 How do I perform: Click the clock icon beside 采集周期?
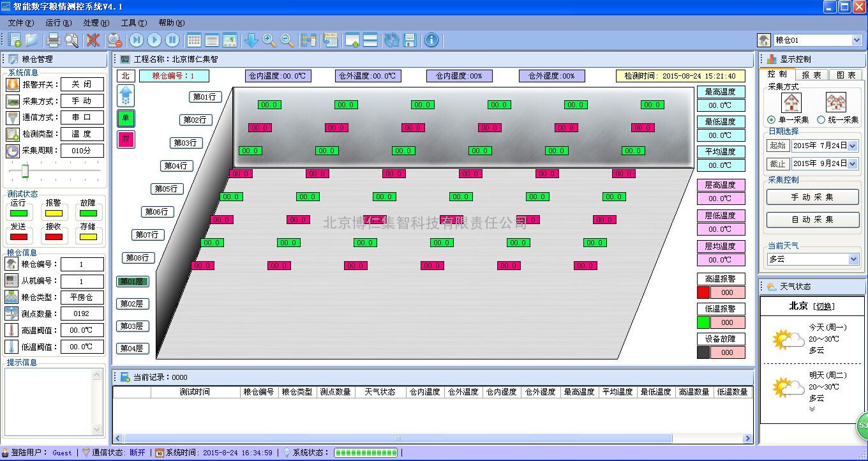[x=13, y=151]
